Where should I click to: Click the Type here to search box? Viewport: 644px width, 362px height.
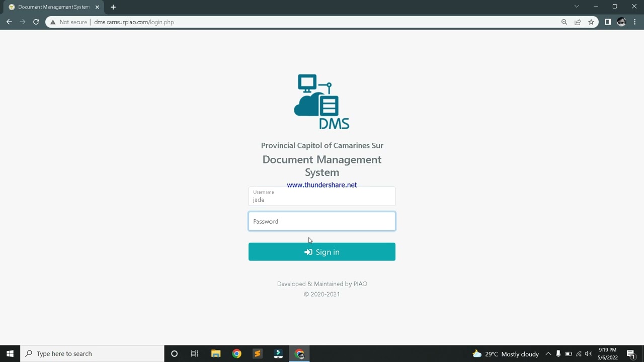92,354
